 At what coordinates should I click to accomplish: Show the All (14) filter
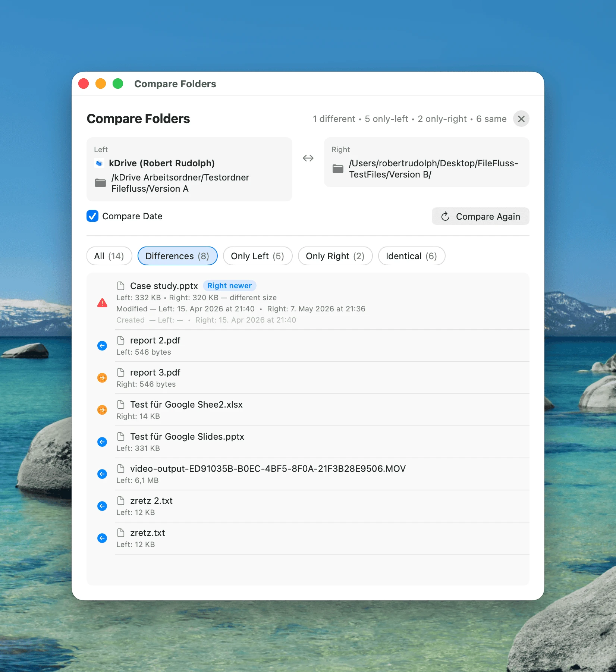(109, 256)
